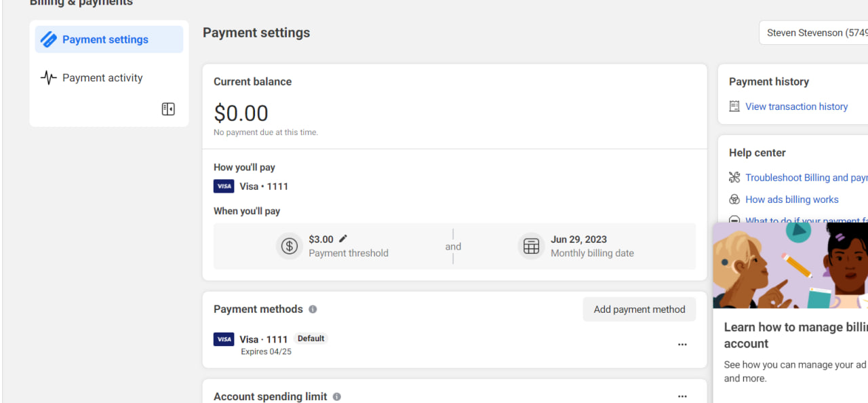Click the Learn how to manage billing illustration
This screenshot has height=403, width=868.
(790, 265)
